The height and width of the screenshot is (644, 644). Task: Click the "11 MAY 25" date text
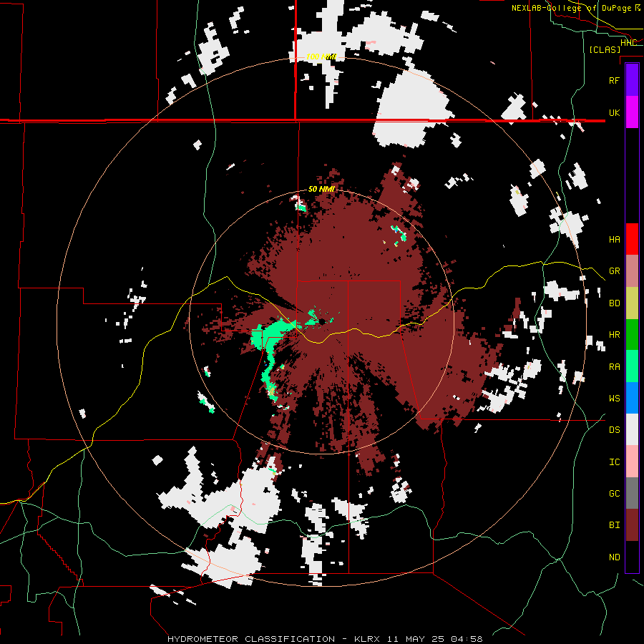click(415, 639)
